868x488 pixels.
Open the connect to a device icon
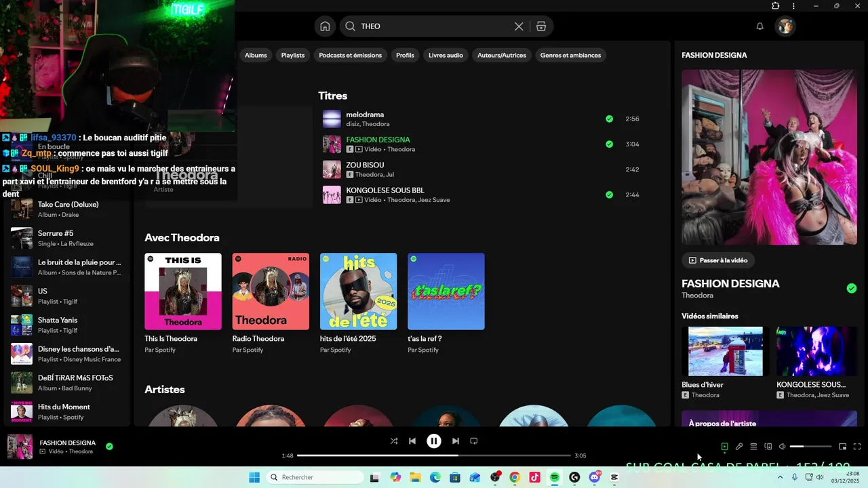point(768,447)
